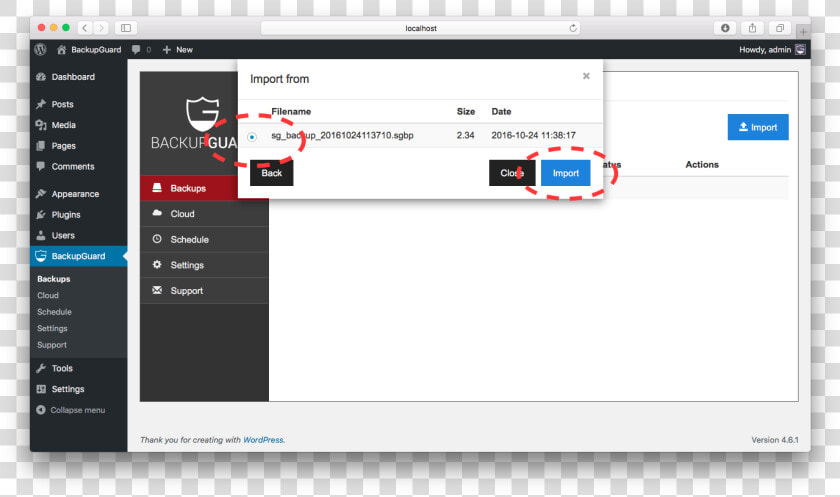Click the Settings icon at sidebar bottom
This screenshot has height=497, width=840.
click(x=41, y=389)
